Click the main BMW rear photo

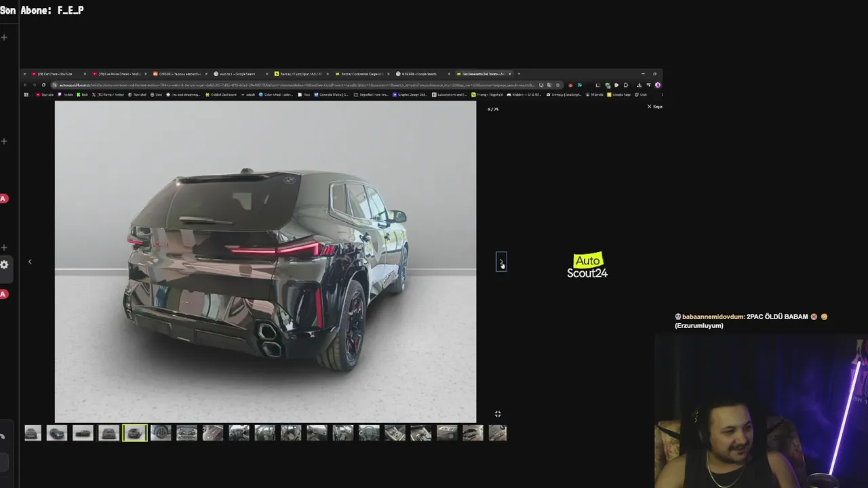tap(265, 262)
